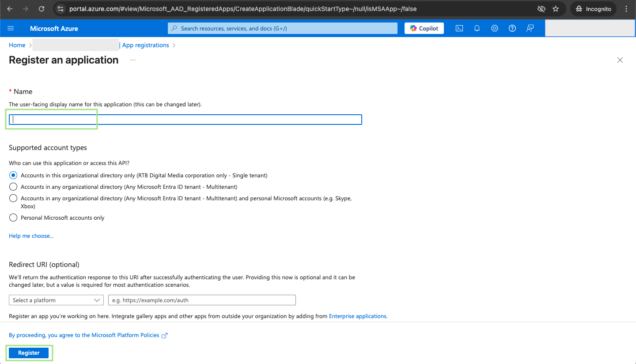Reload the page with the refresh icon

click(x=42, y=9)
